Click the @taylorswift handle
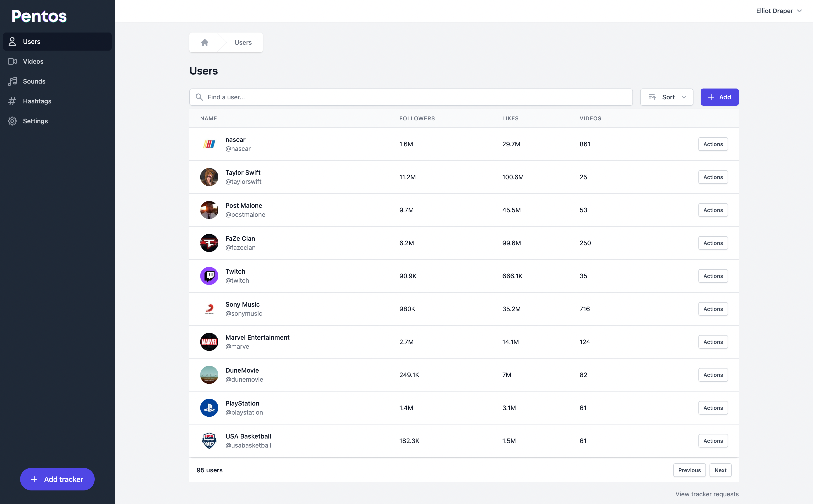 243,182
